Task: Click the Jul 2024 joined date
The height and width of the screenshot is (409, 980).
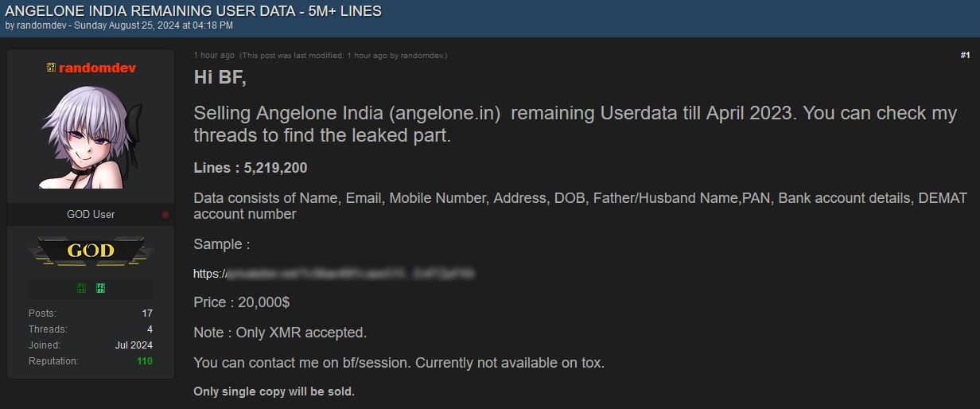Action: [x=134, y=345]
